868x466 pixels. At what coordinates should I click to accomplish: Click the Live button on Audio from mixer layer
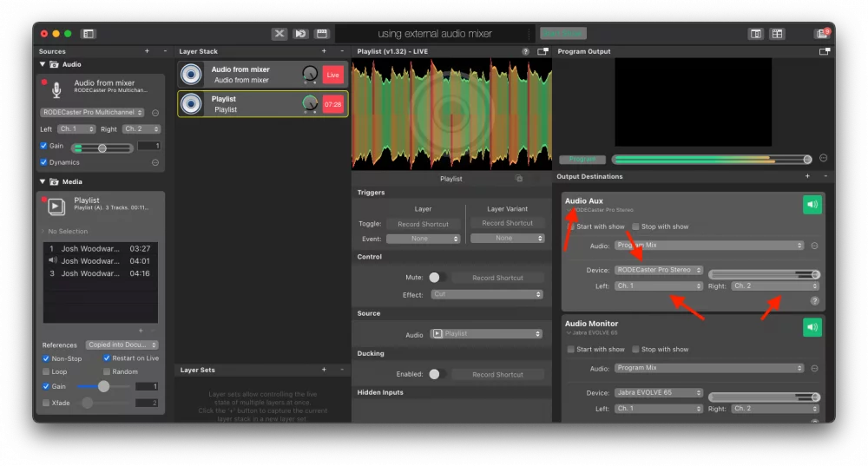pyautogui.click(x=332, y=75)
